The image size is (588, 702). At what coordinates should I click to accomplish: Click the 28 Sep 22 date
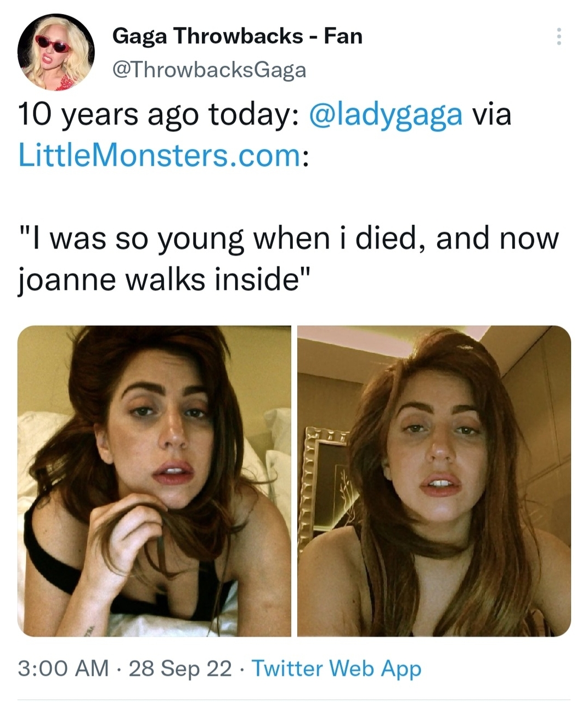(180, 668)
